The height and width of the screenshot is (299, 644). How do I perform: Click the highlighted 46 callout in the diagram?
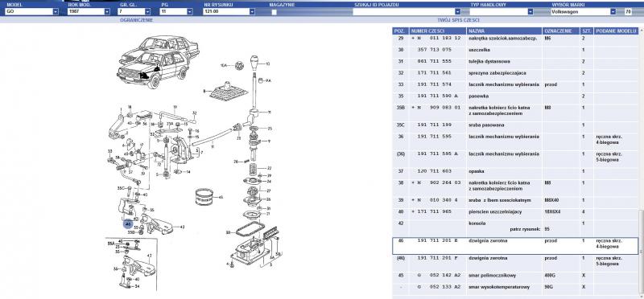[x=128, y=224]
